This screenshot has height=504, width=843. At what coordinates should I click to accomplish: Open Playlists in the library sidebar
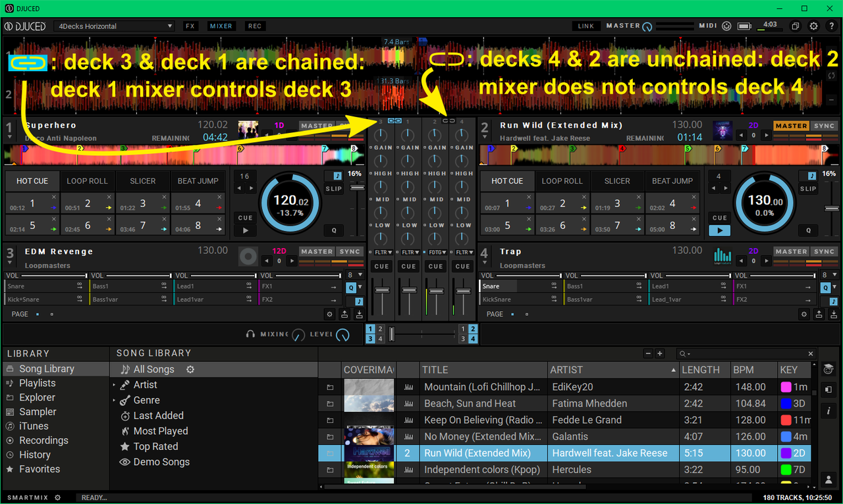[x=38, y=383]
